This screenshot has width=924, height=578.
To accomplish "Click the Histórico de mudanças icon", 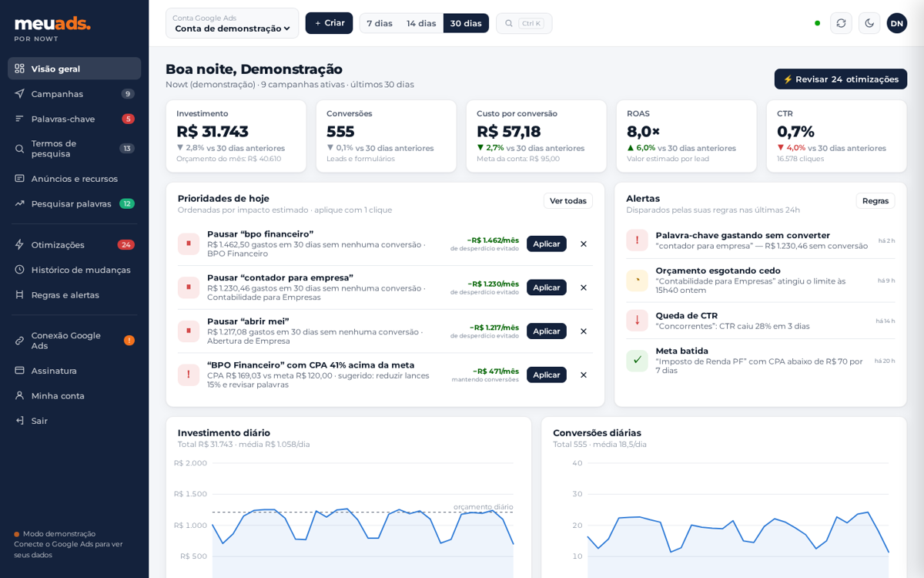I will tap(20, 270).
